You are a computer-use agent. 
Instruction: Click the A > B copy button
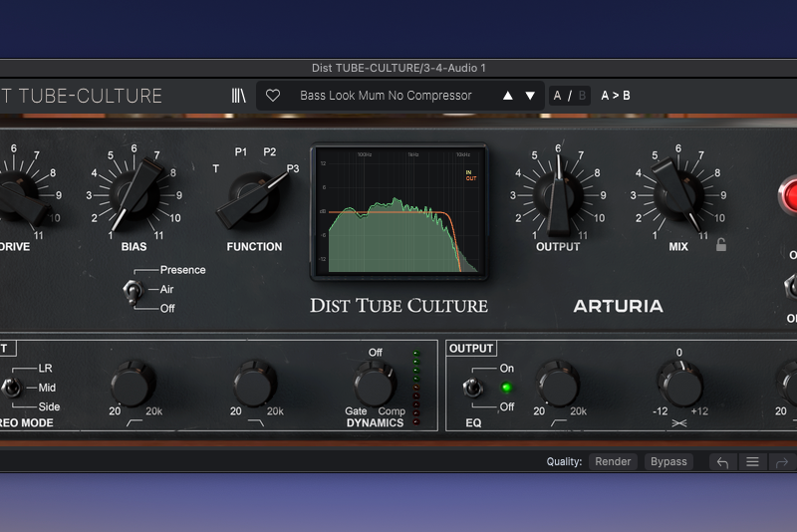pyautogui.click(x=616, y=96)
